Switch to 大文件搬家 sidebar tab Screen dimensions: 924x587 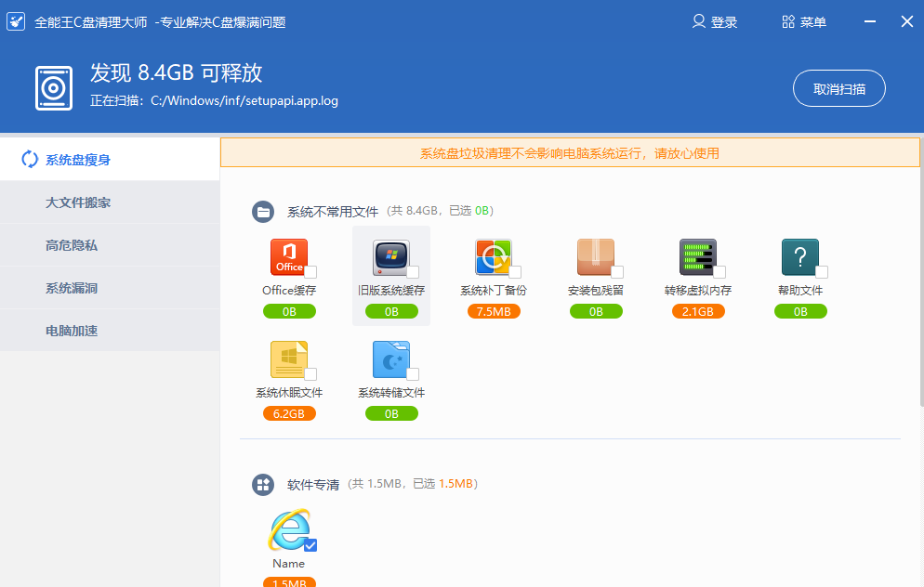point(78,202)
